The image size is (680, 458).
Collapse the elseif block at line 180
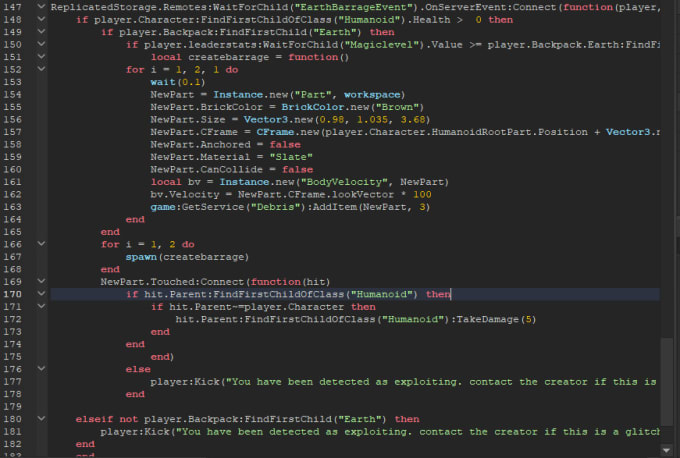pyautogui.click(x=41, y=419)
